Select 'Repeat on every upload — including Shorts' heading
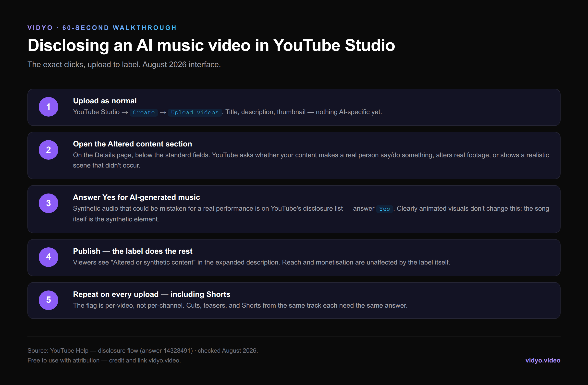Image resolution: width=588 pixels, height=385 pixels. pos(151,294)
